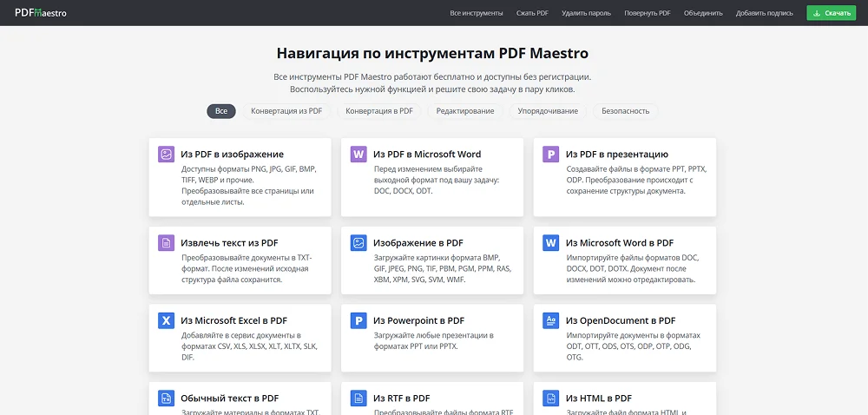Click the X icon for Из Microsoft Excel в PDF
868x415 pixels.
click(166, 321)
